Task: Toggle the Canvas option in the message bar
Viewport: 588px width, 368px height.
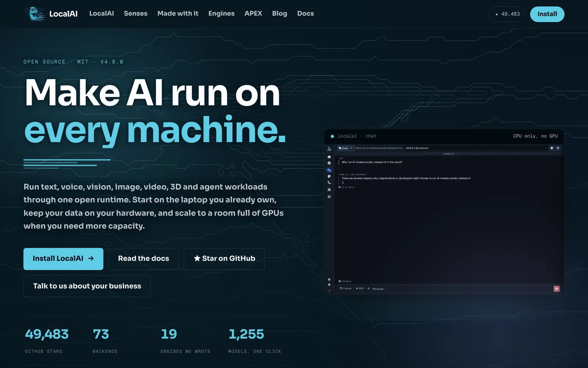Action: click(x=346, y=289)
